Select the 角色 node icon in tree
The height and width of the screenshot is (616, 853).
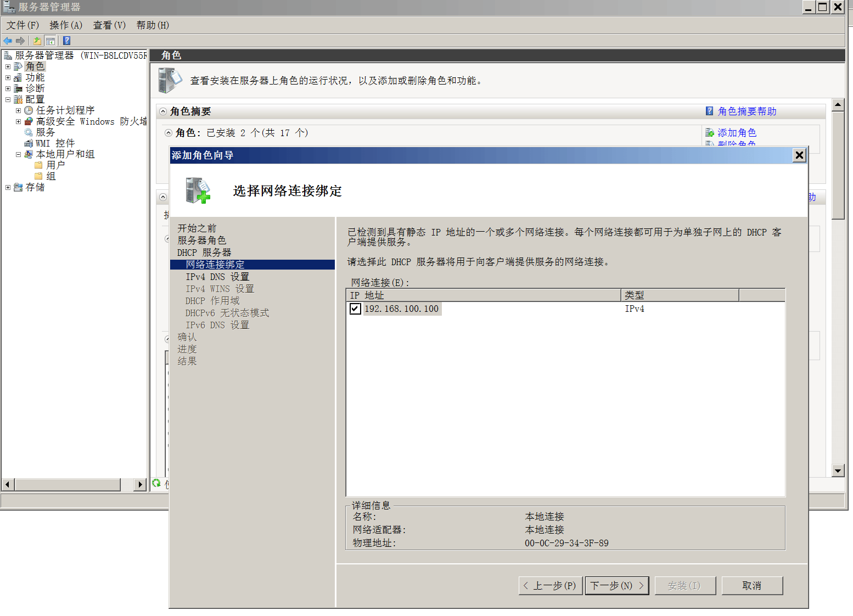(x=18, y=66)
